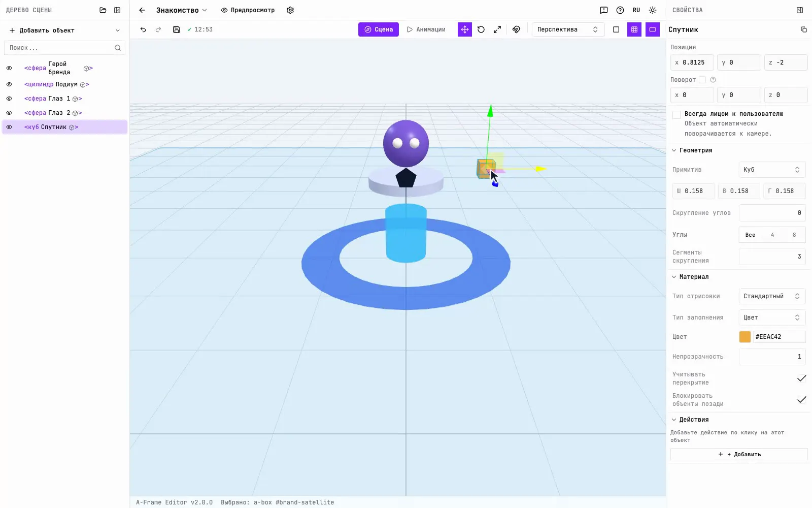
Task: Go back with the arrow icon
Action: (x=142, y=10)
